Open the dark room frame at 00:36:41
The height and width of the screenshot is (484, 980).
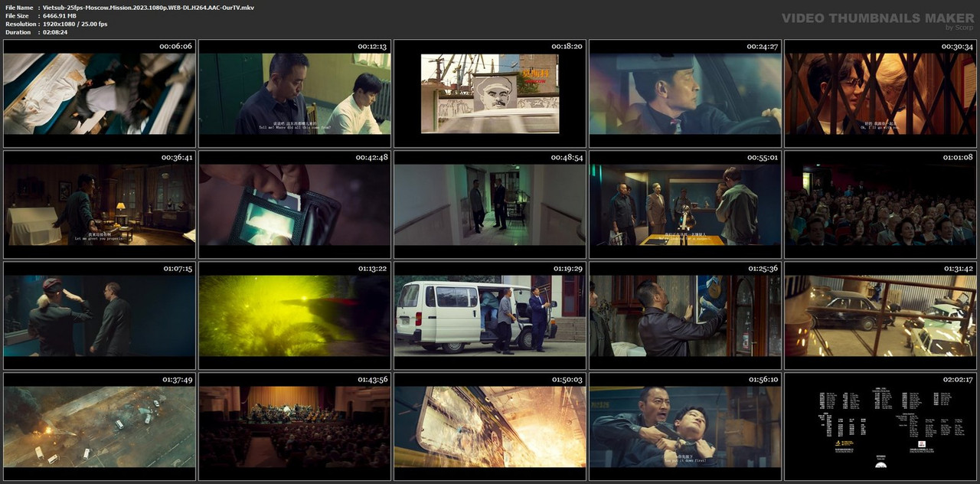click(x=99, y=204)
